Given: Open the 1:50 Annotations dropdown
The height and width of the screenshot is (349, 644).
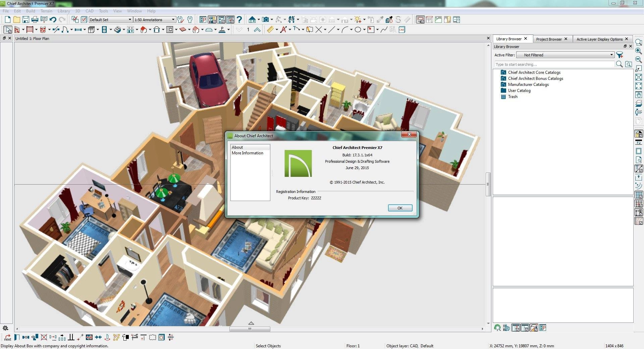Looking at the screenshot, I should (x=155, y=19).
